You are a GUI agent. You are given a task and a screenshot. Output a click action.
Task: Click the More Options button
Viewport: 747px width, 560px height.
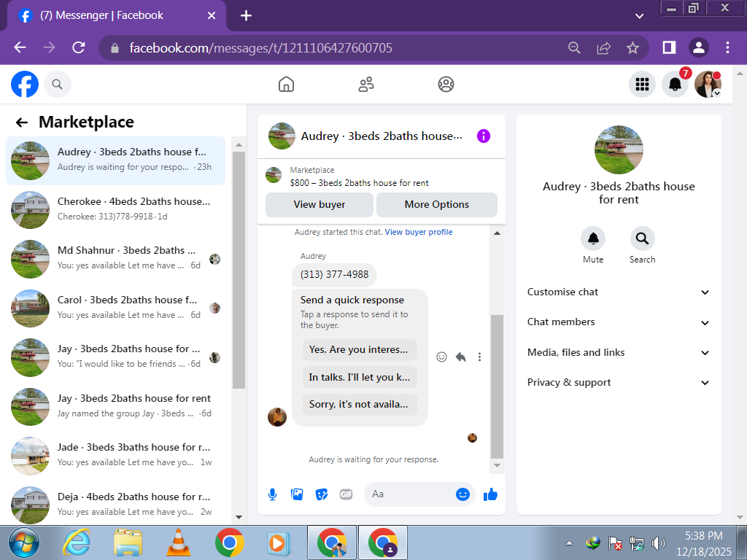point(436,205)
